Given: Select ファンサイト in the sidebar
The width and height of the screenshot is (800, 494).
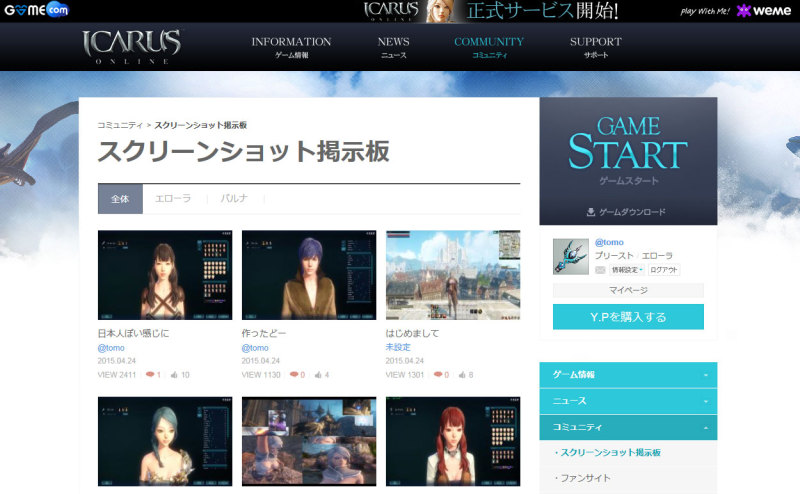Looking at the screenshot, I should coord(585,478).
